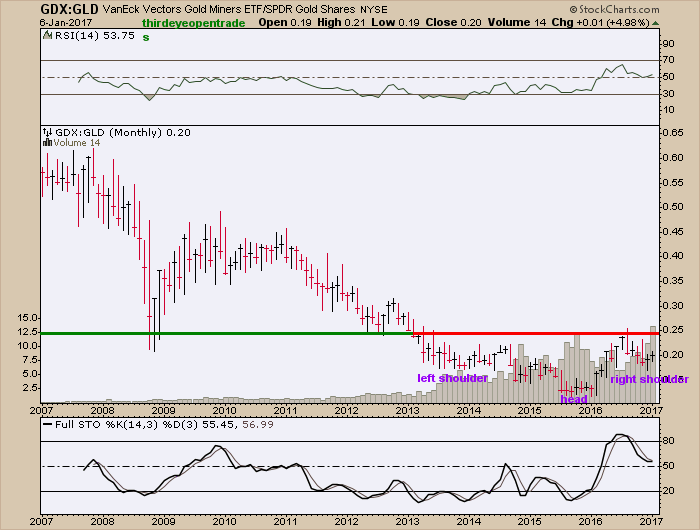Image resolution: width=700 pixels, height=530 pixels.
Task: Click the 2009 year label under price panel
Action: coord(163,410)
